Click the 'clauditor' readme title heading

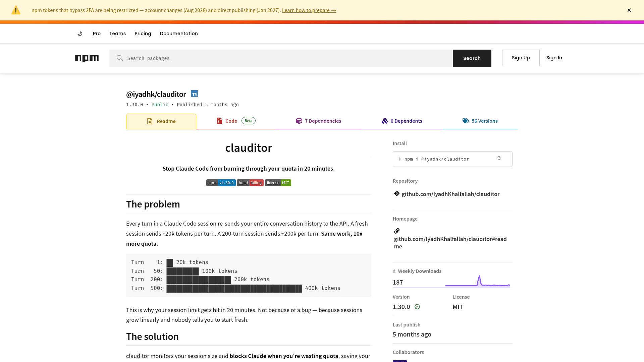pos(249,148)
